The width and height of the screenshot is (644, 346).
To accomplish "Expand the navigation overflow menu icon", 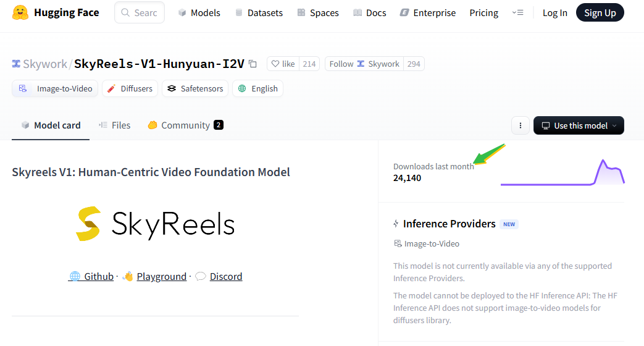I will pos(517,13).
